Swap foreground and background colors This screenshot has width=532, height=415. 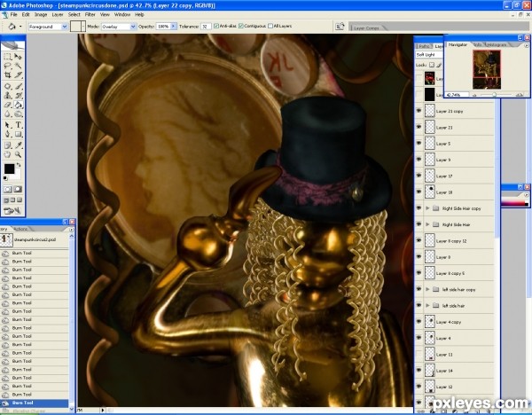(19, 165)
